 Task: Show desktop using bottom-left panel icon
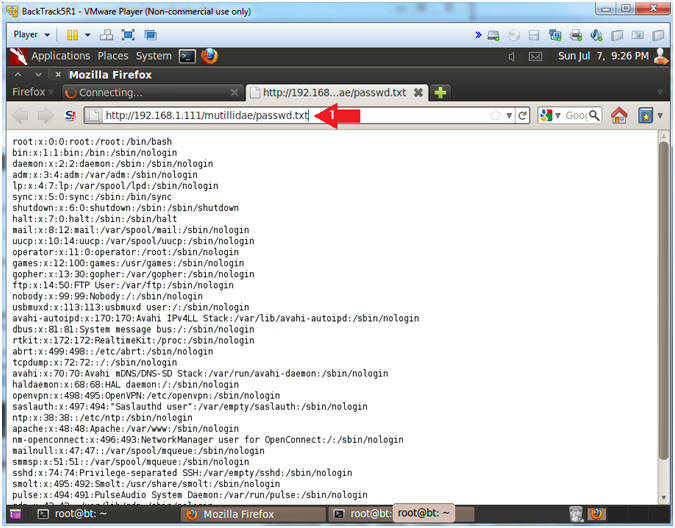[x=15, y=514]
